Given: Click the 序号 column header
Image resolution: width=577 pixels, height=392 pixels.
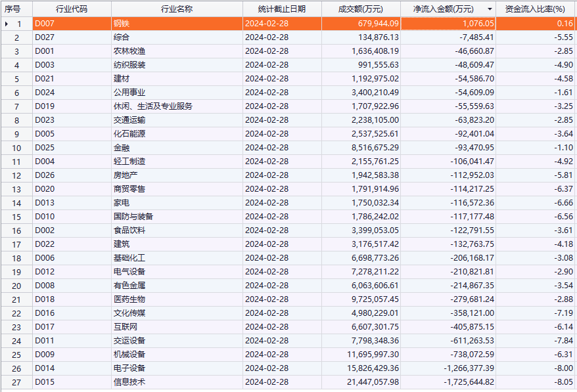Looking at the screenshot, I should coord(12,9).
